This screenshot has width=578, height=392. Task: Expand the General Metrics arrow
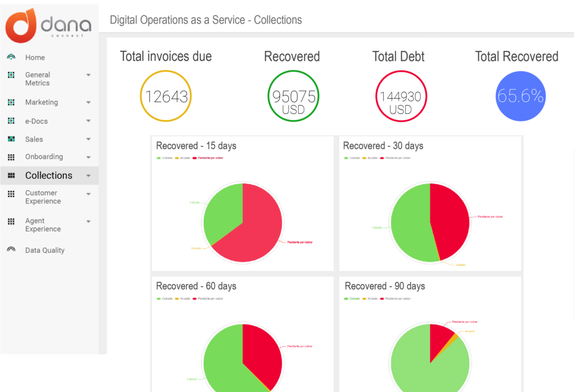click(89, 75)
